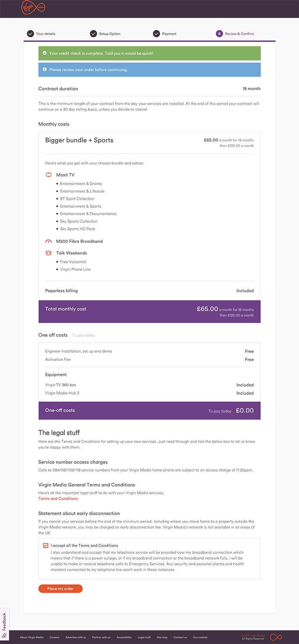Image resolution: width=299 pixels, height=644 pixels.
Task: Click the M200 Fibre Broadband speedometer icon
Action: pos(49,241)
